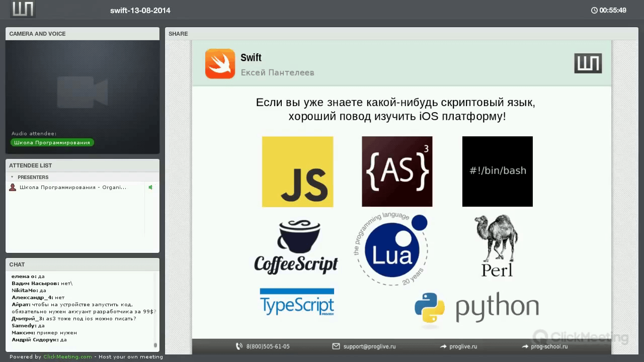This screenshot has height=362, width=644.
Task: Click chat message "Александр_4: нет"
Action: [x=38, y=298]
